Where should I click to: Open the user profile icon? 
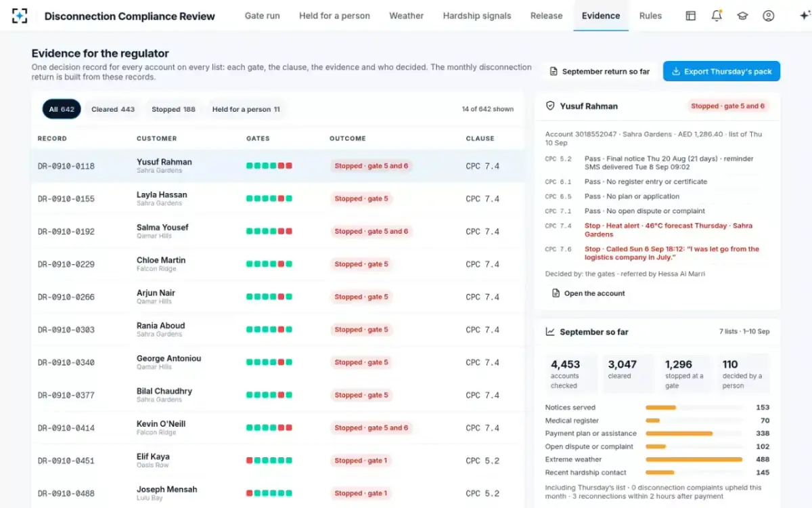(768, 16)
